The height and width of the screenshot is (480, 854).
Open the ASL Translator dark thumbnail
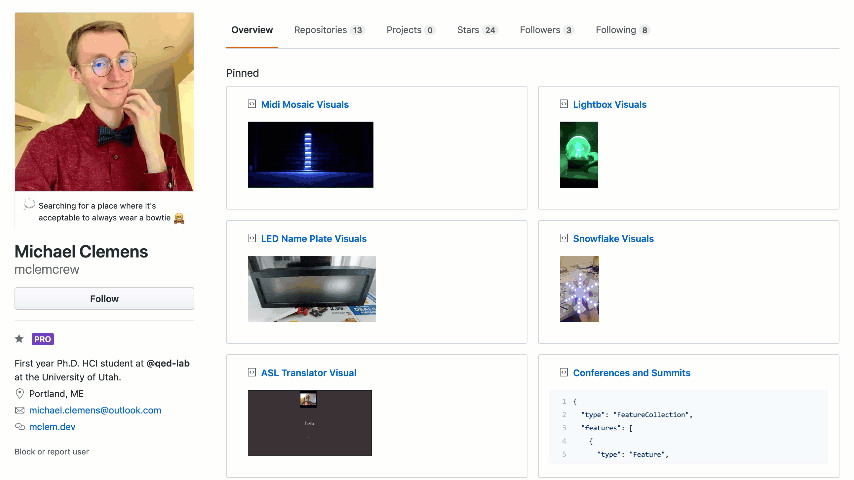coord(310,423)
